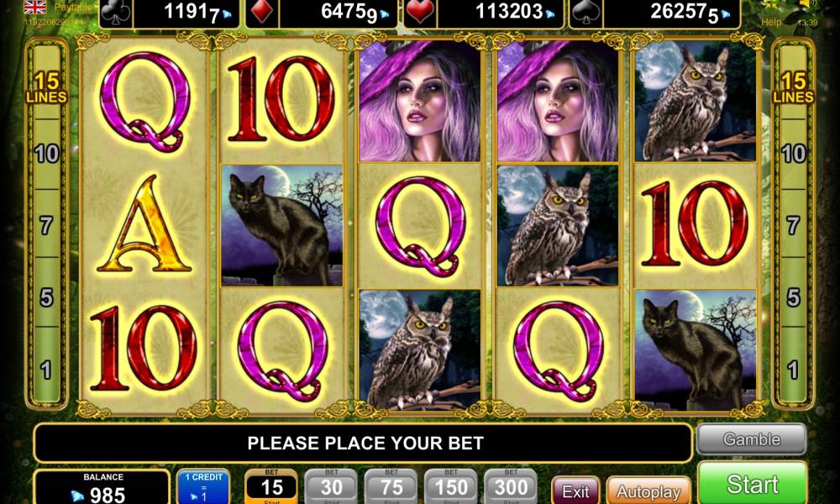This screenshot has width=840, height=504.
Task: Select the diamonds jackpot icon
Action: [x=262, y=13]
